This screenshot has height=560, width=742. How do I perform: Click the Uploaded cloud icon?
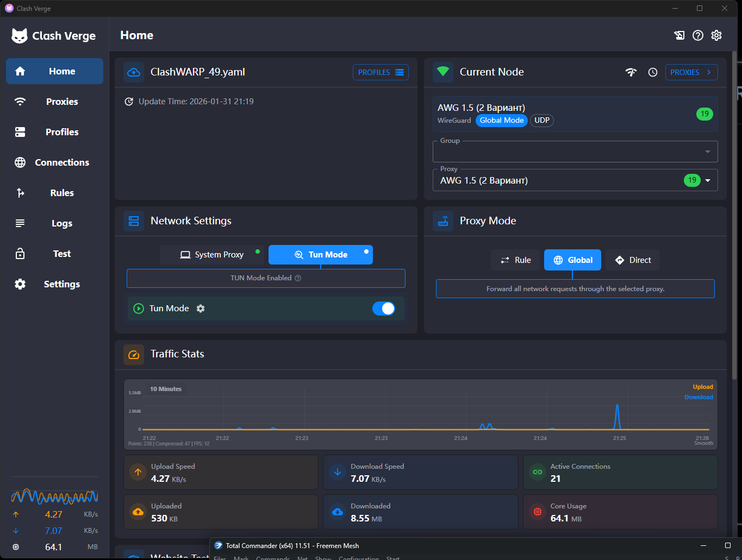click(x=138, y=512)
